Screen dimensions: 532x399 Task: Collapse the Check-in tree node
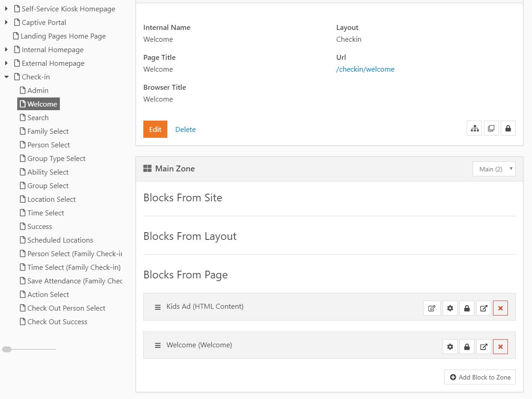click(6, 77)
